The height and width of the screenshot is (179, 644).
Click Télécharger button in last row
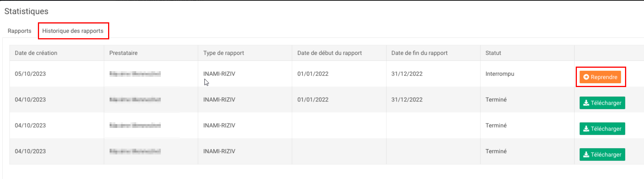[x=602, y=154]
